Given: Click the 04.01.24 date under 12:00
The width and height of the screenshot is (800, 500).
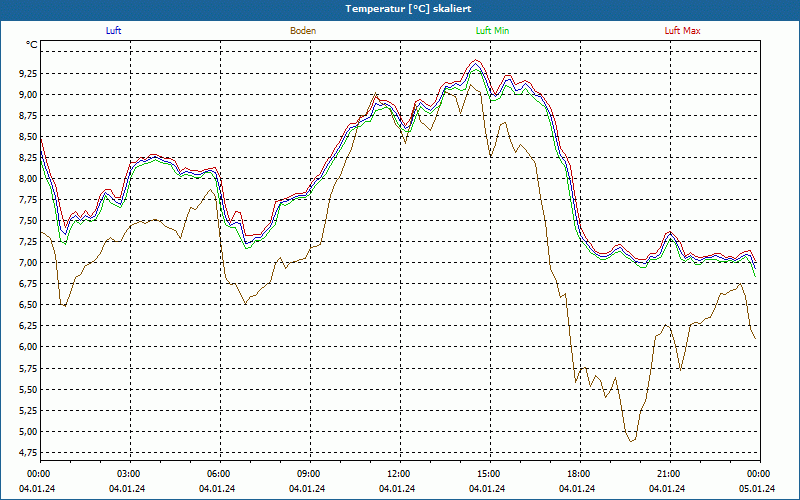Looking at the screenshot, I should pos(397,489).
